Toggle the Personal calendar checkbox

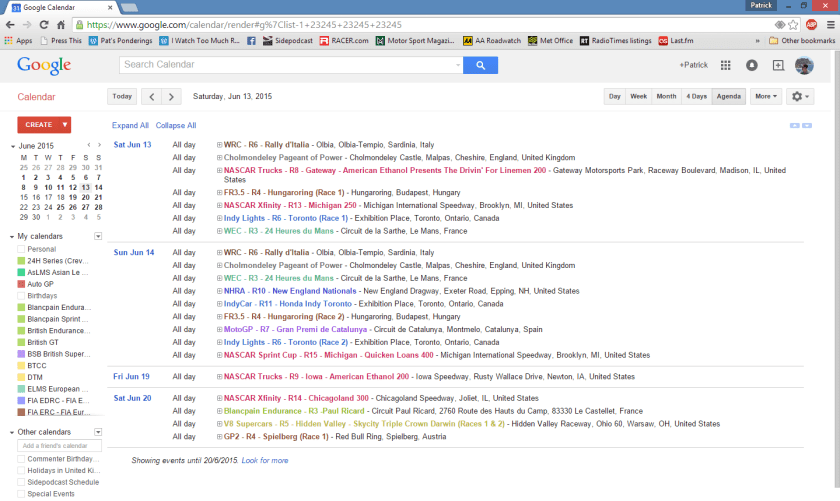[x=21, y=249]
